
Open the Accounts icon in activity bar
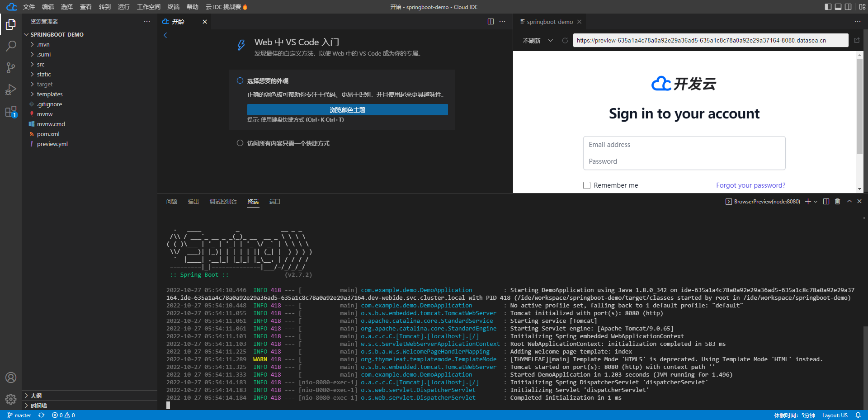point(11,378)
